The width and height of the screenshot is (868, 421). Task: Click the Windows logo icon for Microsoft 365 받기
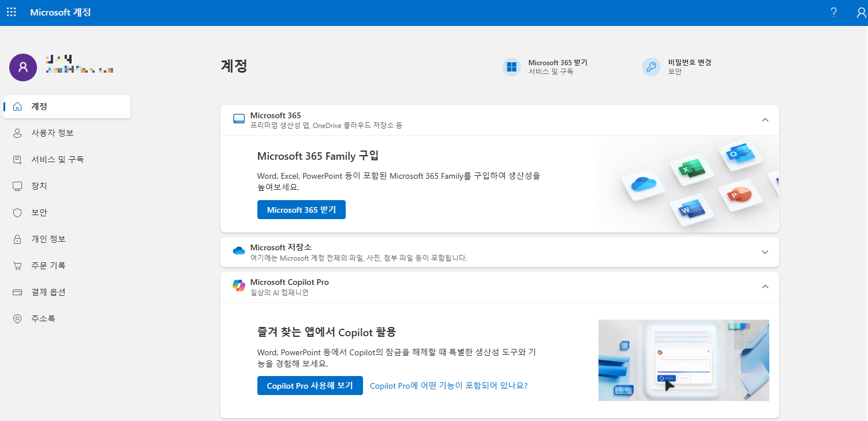coord(512,67)
